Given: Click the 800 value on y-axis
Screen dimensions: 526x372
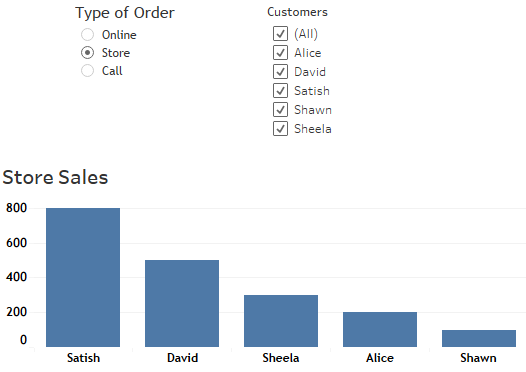Looking at the screenshot, I should pyautogui.click(x=16, y=208).
